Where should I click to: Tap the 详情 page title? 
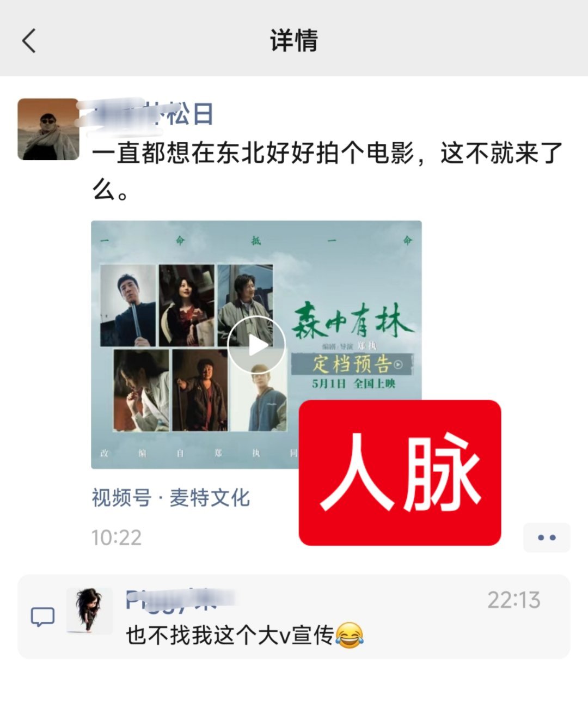(x=294, y=41)
